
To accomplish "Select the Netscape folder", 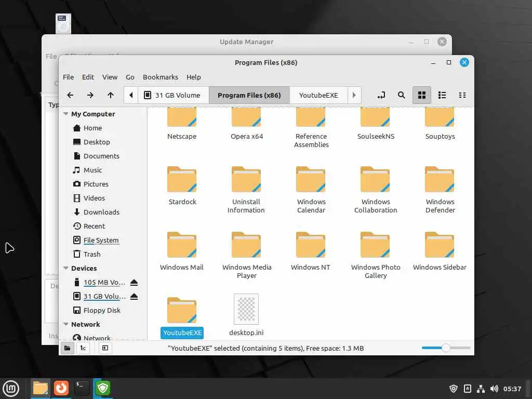I will click(182, 124).
